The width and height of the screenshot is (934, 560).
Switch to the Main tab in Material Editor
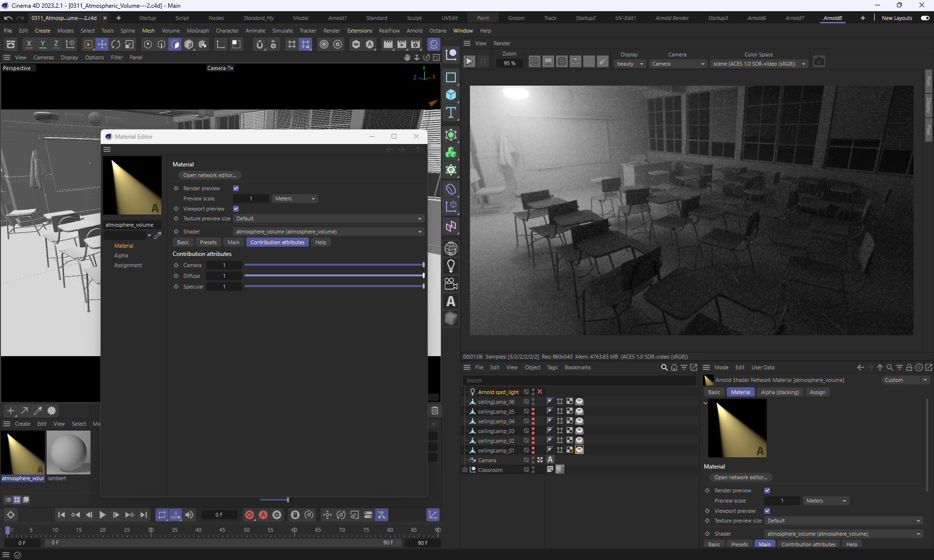tap(233, 242)
